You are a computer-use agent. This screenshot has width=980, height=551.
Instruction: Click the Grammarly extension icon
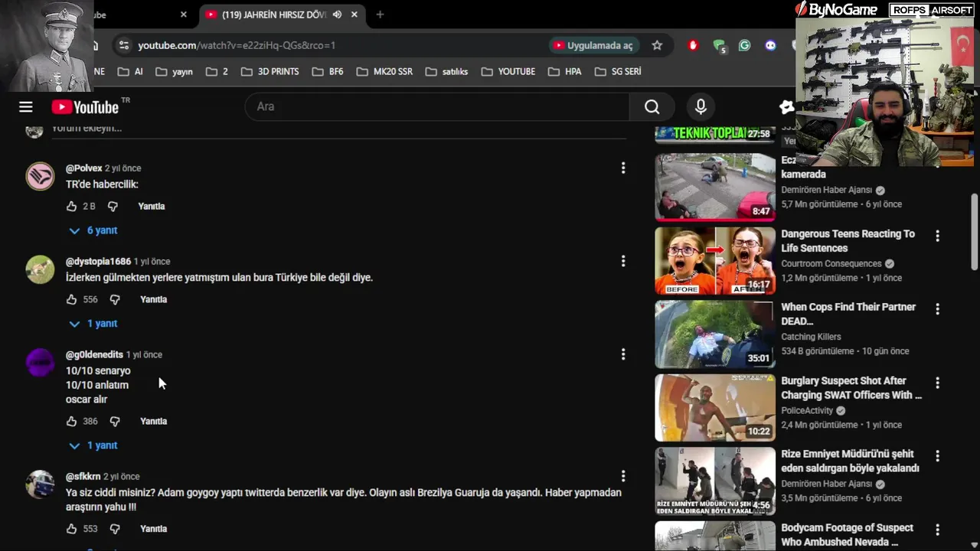(x=744, y=45)
